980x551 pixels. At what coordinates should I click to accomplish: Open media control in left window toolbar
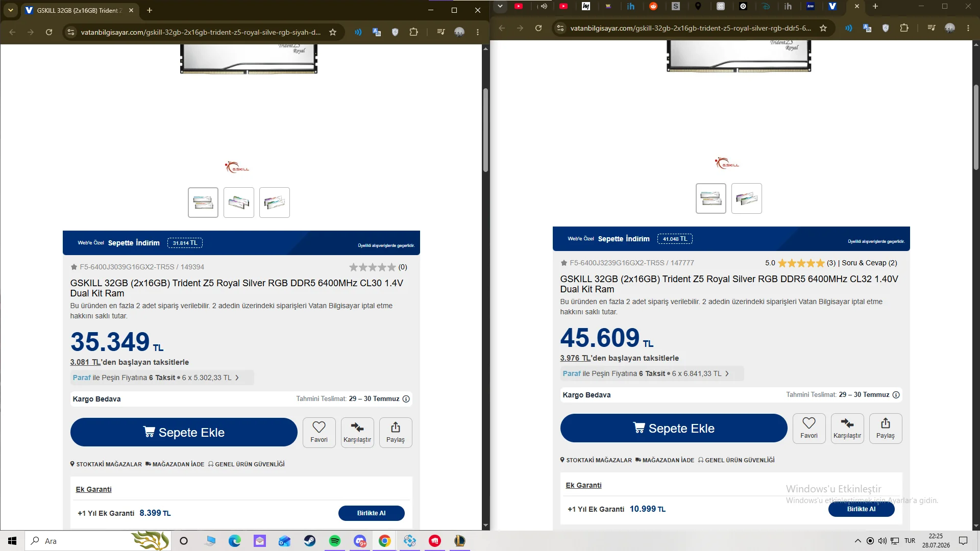tap(441, 32)
